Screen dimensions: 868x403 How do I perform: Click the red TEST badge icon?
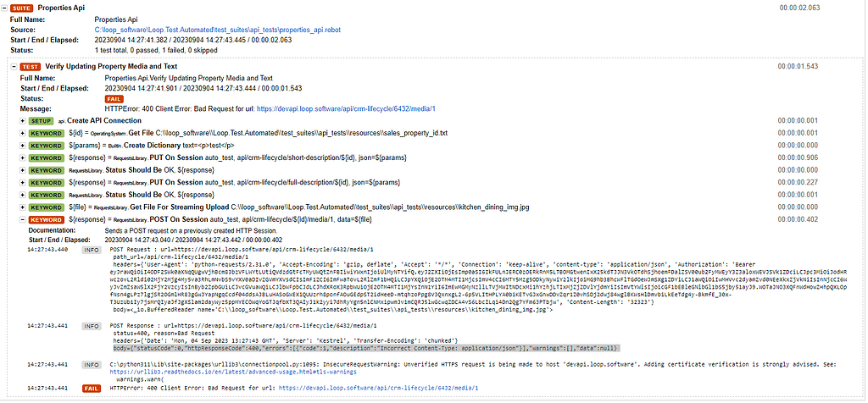pos(31,66)
